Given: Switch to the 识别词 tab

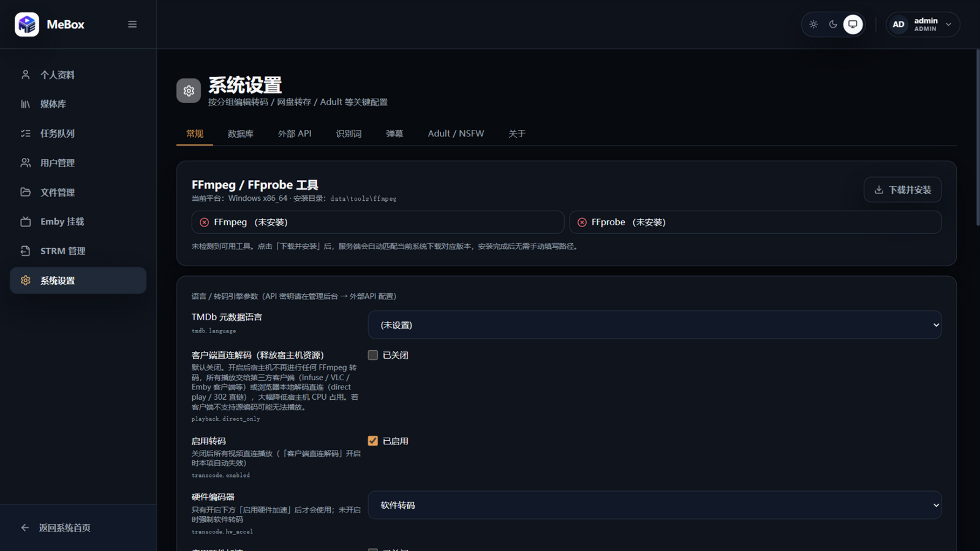Looking at the screenshot, I should click(349, 133).
